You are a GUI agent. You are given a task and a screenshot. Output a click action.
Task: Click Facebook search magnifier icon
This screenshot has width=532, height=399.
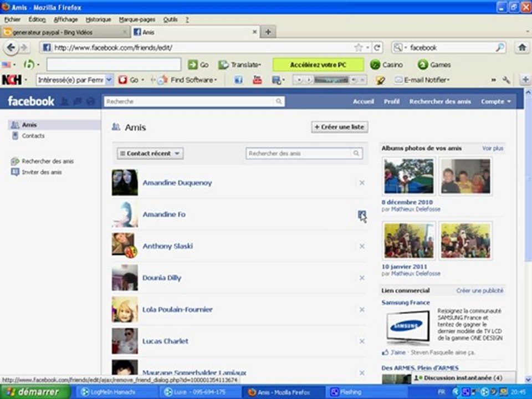click(279, 101)
